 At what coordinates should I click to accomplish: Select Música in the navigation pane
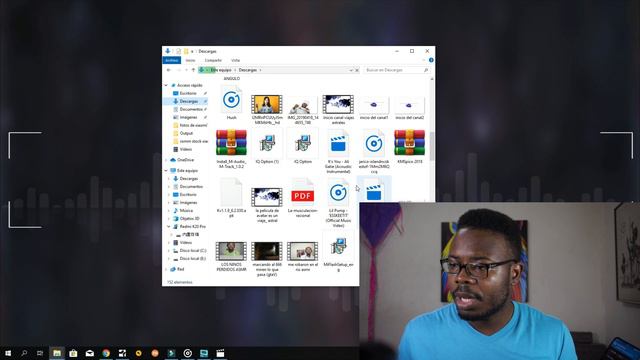186,211
